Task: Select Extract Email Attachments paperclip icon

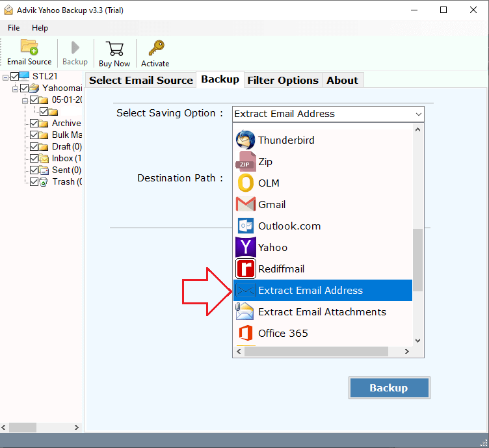Action: pos(244,311)
